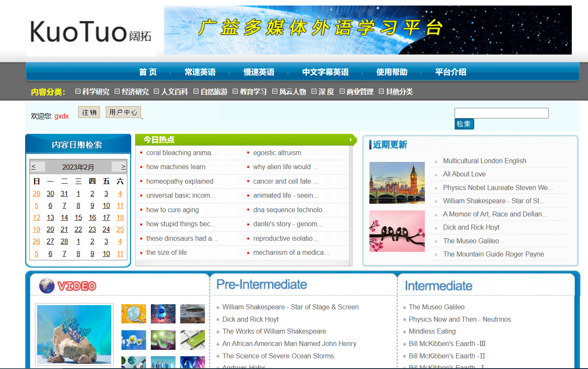Open 'A Memoir of Art, Race and Defian...'

coord(495,214)
